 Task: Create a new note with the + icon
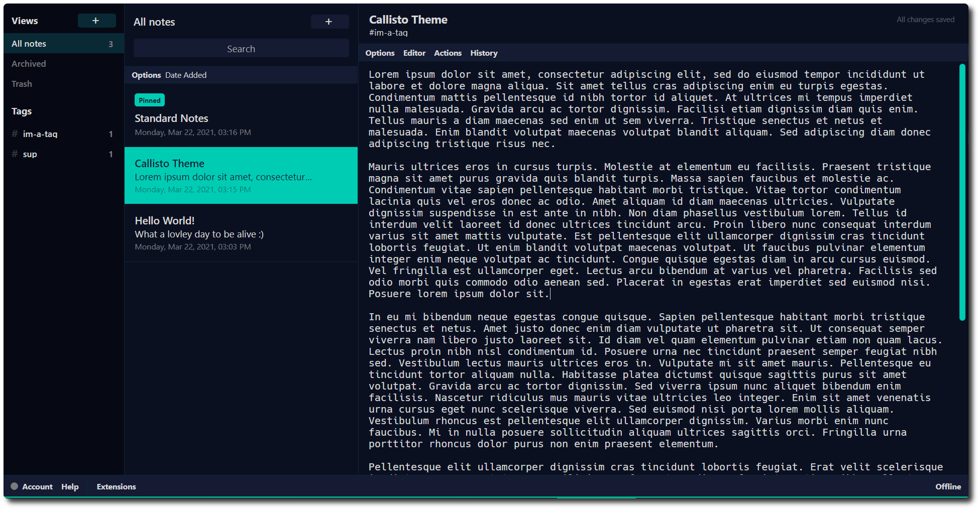pos(330,22)
